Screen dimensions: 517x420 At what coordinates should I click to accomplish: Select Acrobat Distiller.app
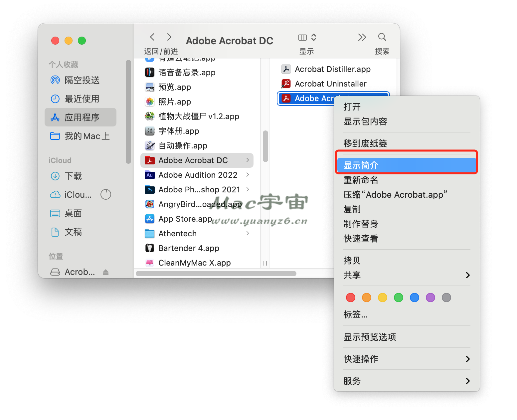click(333, 69)
